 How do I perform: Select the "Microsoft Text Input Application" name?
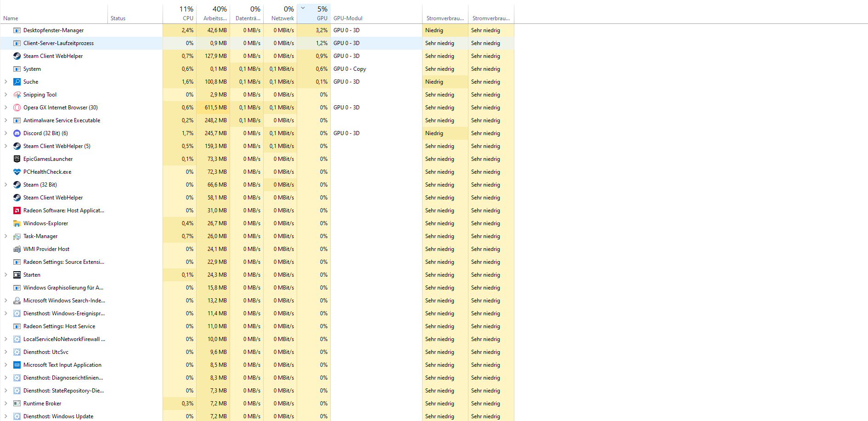tap(62, 365)
